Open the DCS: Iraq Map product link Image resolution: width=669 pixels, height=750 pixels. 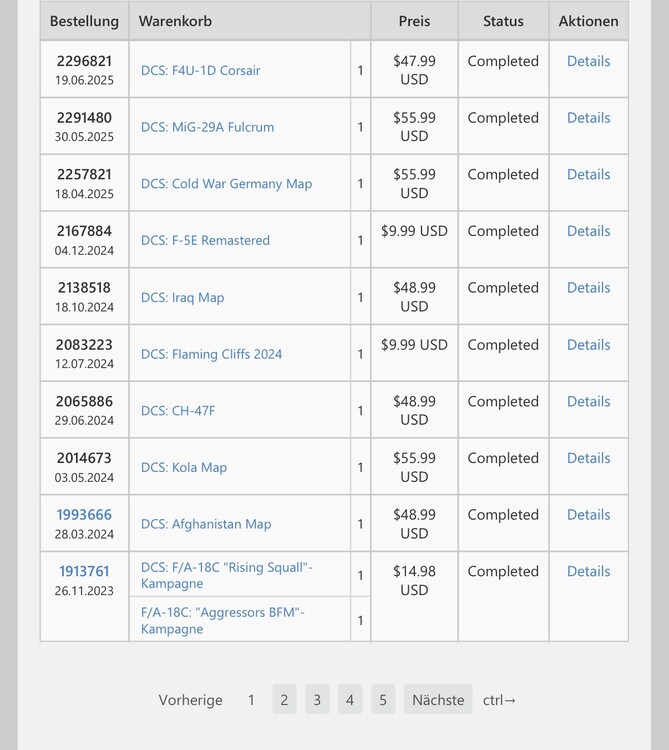tap(182, 297)
